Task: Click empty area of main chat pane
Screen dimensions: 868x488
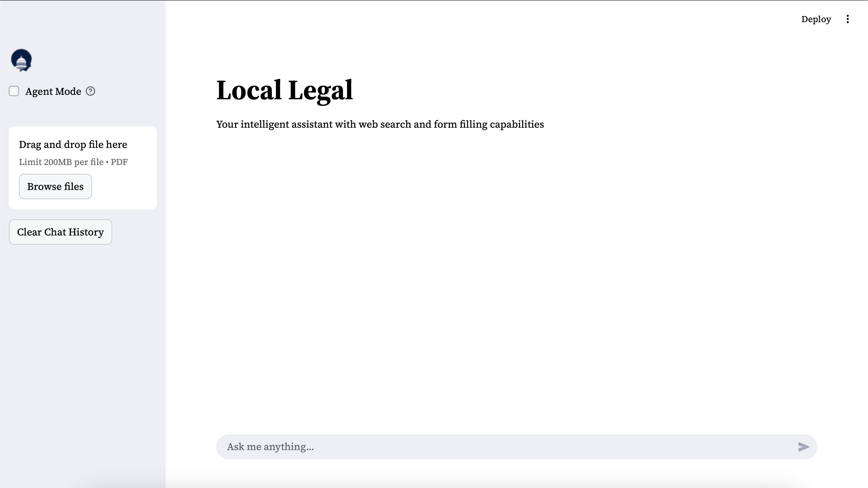Action: (505, 270)
